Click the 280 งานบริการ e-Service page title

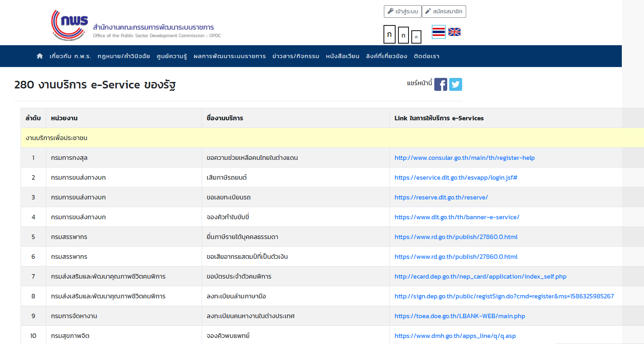coord(95,85)
